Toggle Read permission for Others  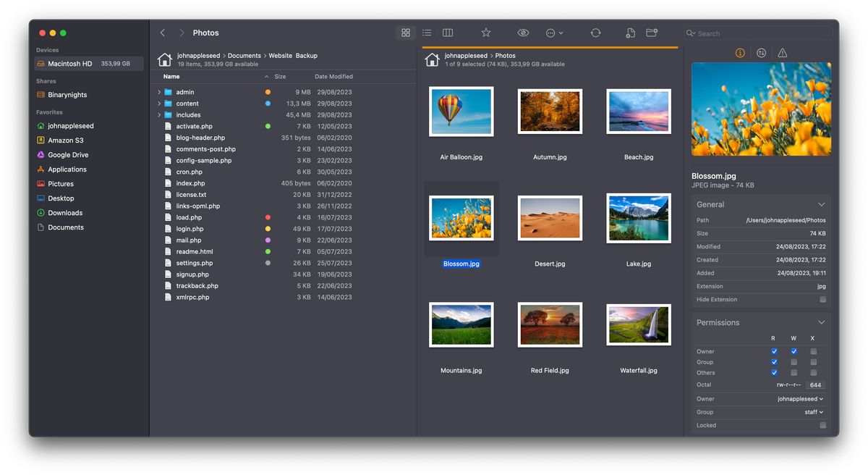[x=774, y=372]
